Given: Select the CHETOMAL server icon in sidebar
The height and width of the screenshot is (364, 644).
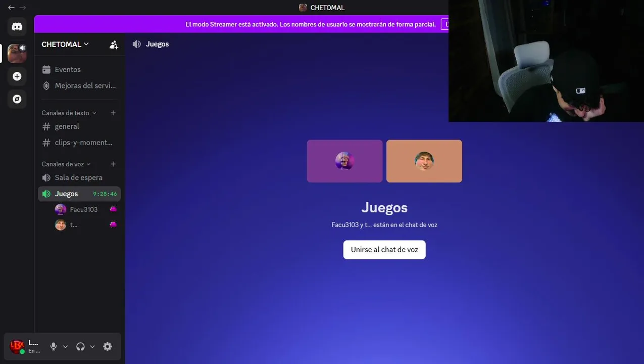Looking at the screenshot, I should (x=17, y=53).
